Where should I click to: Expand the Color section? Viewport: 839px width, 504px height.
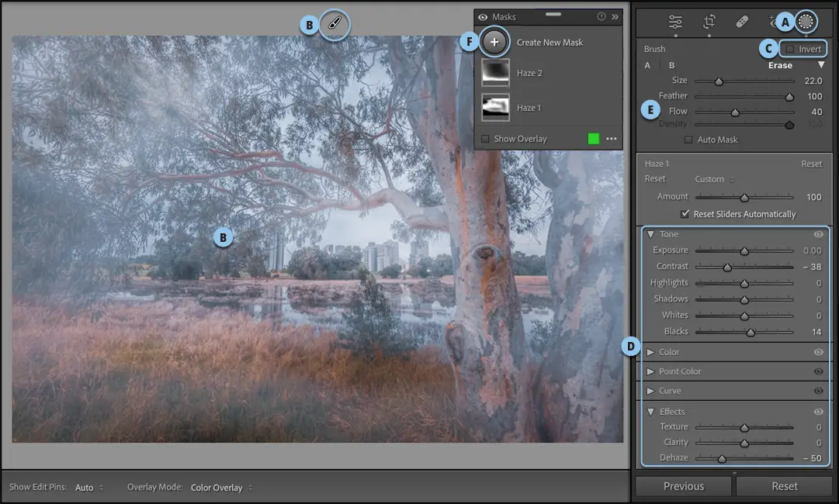[650, 352]
